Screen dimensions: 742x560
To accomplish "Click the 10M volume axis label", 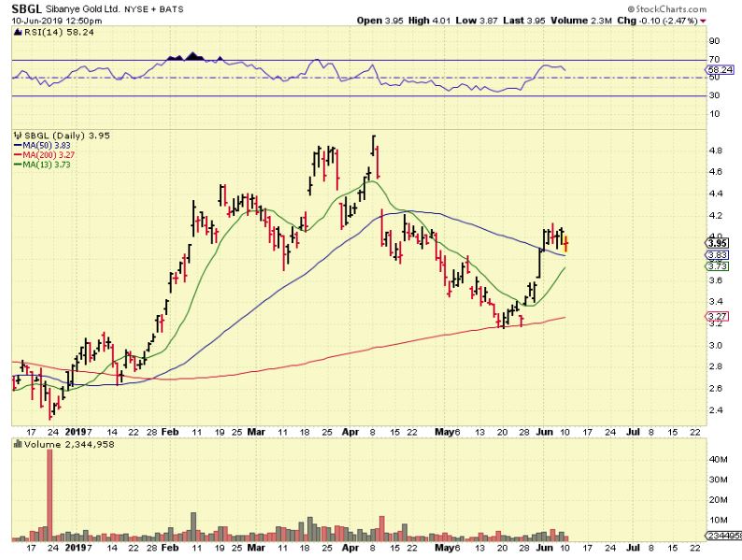I will [x=718, y=520].
